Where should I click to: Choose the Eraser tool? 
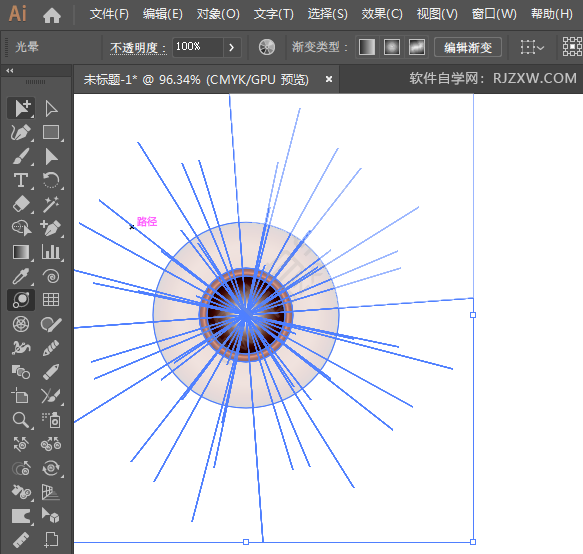pyautogui.click(x=21, y=204)
